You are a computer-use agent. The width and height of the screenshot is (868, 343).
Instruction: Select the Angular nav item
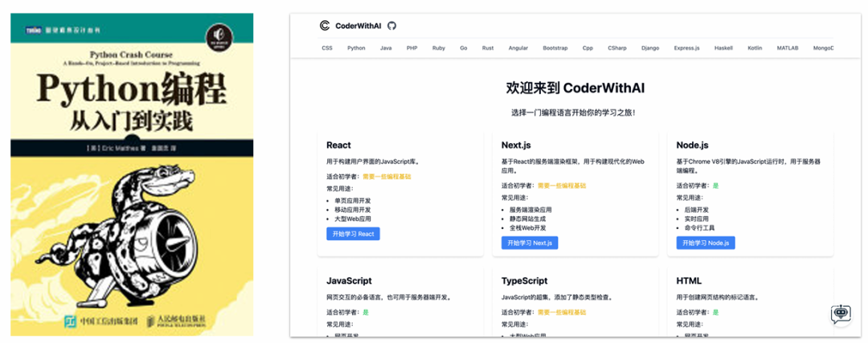(x=518, y=48)
